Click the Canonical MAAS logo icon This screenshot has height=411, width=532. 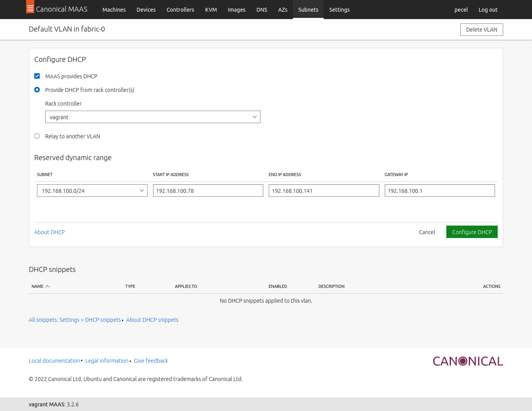click(x=30, y=7)
